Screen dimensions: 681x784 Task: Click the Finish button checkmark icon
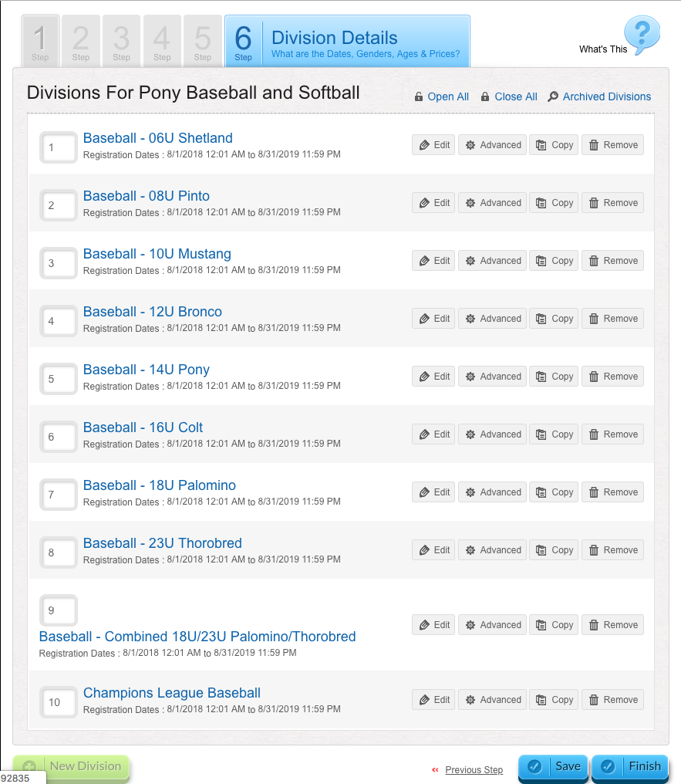tap(608, 766)
